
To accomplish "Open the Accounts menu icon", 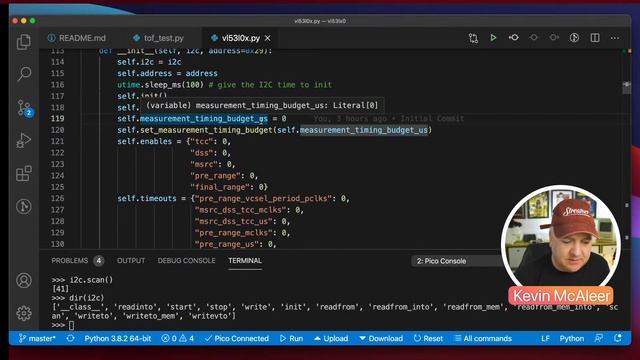I will click(24, 280).
